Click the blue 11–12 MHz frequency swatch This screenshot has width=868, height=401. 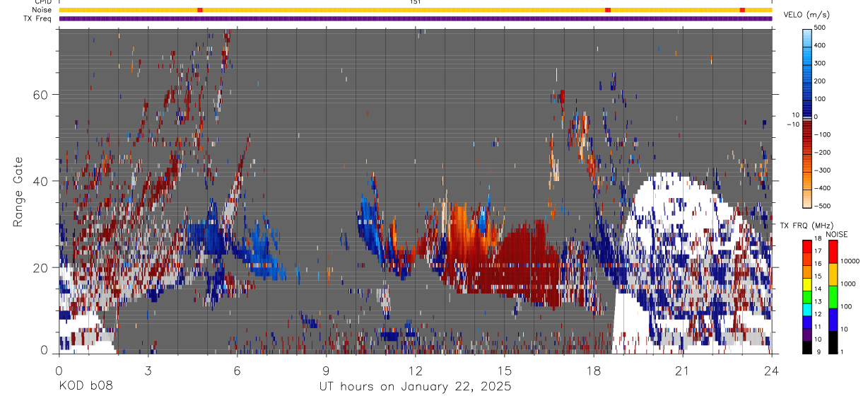click(807, 322)
